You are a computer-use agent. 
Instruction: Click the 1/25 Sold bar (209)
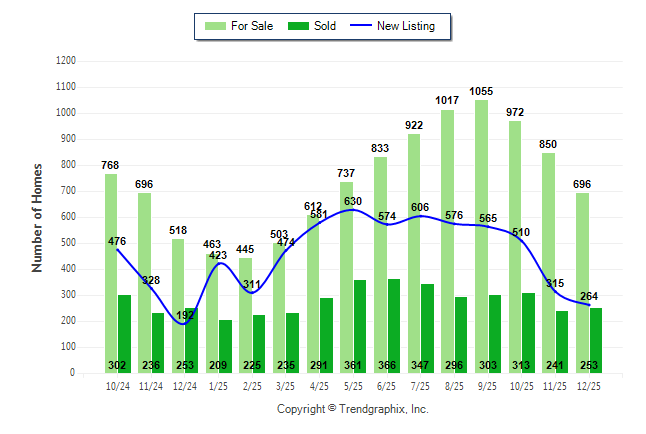[224, 346]
